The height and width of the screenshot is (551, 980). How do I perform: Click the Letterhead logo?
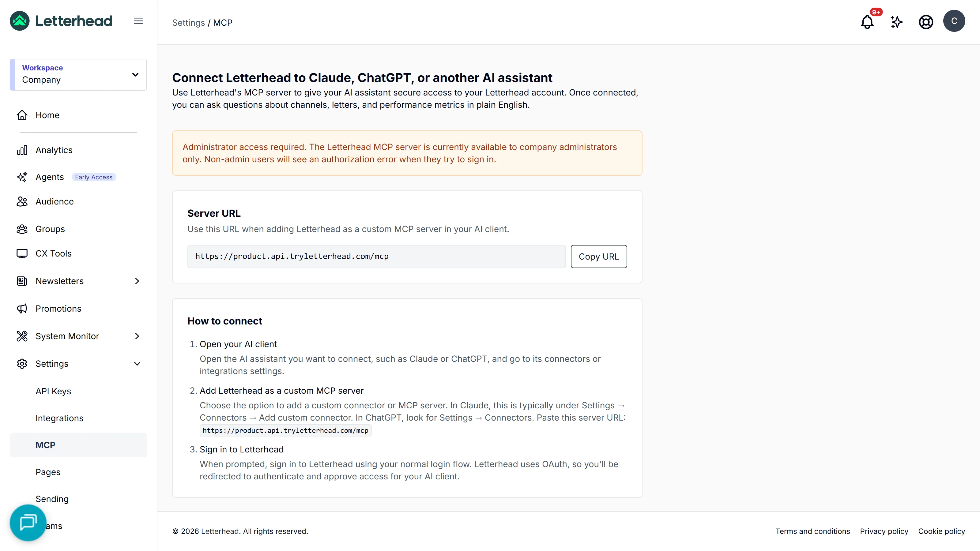click(x=61, y=21)
